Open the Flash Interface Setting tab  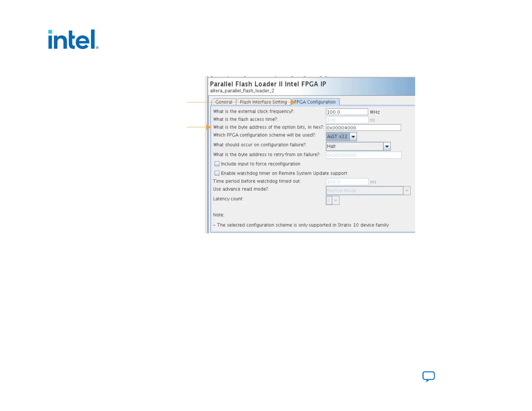pos(263,102)
